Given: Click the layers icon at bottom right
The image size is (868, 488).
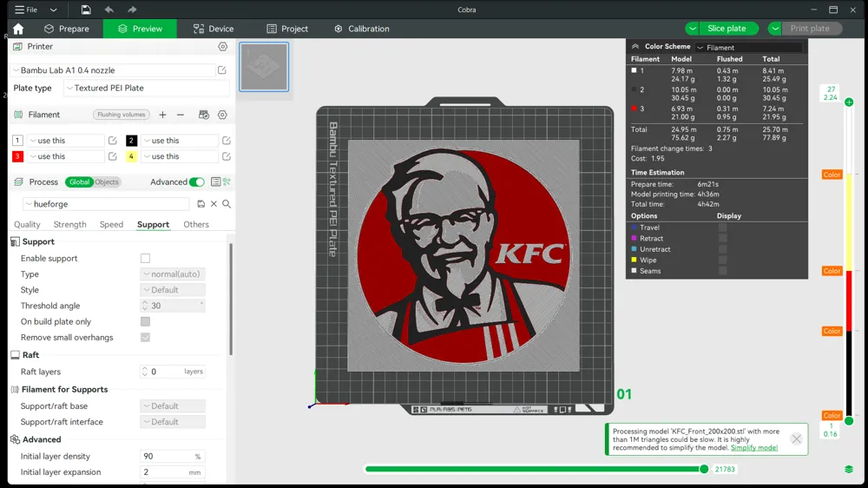Looking at the screenshot, I should tap(849, 469).
